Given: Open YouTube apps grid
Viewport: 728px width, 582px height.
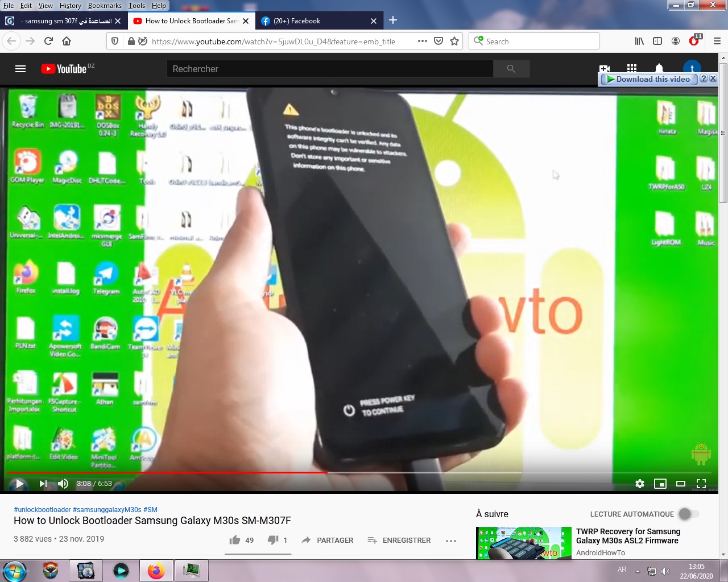Looking at the screenshot, I should pyautogui.click(x=632, y=68).
